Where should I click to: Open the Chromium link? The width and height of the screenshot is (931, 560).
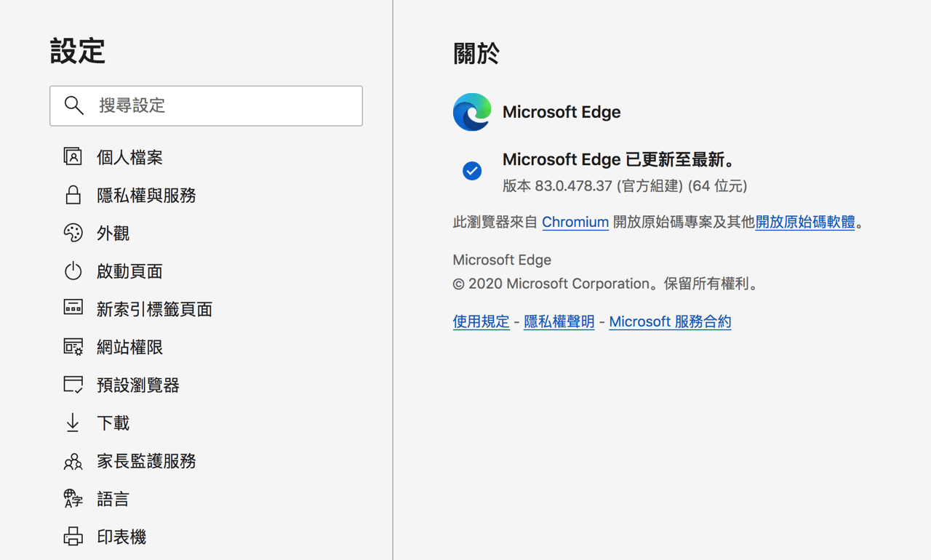click(x=575, y=222)
